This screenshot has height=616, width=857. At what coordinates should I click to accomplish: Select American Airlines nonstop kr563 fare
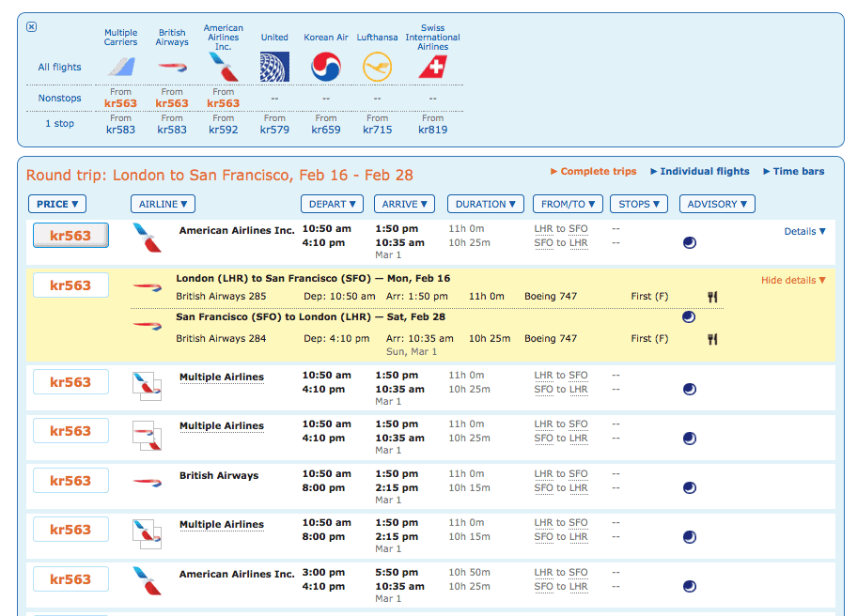(x=223, y=103)
